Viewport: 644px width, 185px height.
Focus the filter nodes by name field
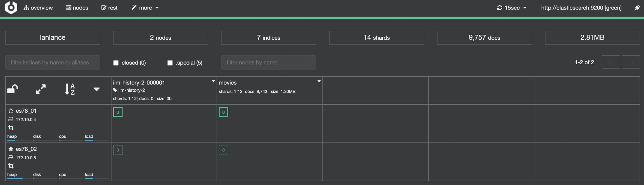(268, 63)
